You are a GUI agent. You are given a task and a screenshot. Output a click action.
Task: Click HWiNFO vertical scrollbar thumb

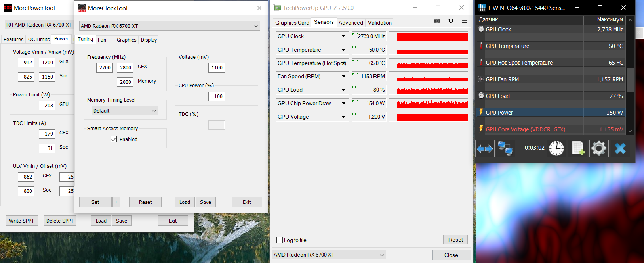coord(630,80)
